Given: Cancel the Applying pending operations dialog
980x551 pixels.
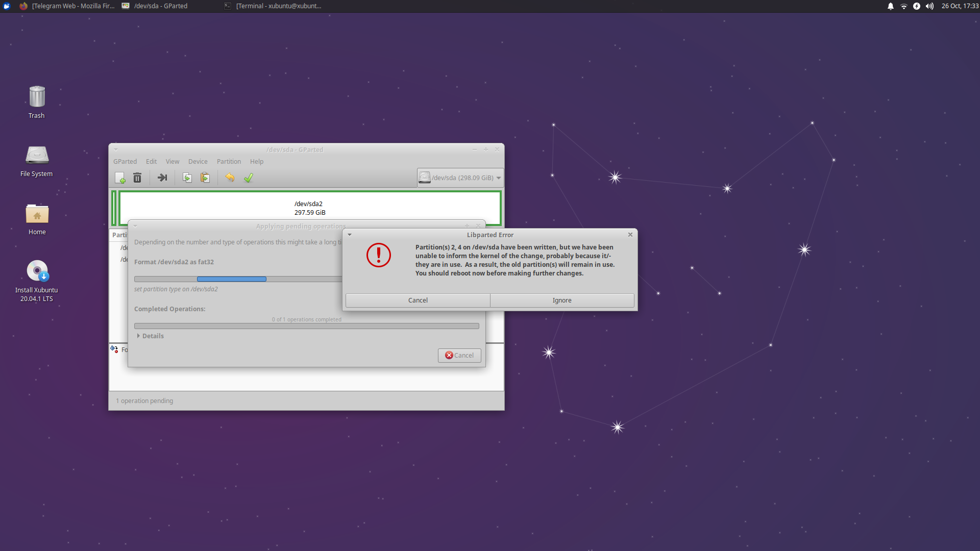Looking at the screenshot, I should (459, 356).
